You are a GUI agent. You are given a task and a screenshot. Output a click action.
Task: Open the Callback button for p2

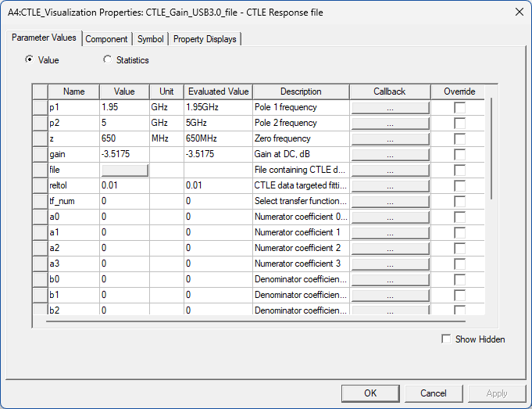(x=390, y=124)
